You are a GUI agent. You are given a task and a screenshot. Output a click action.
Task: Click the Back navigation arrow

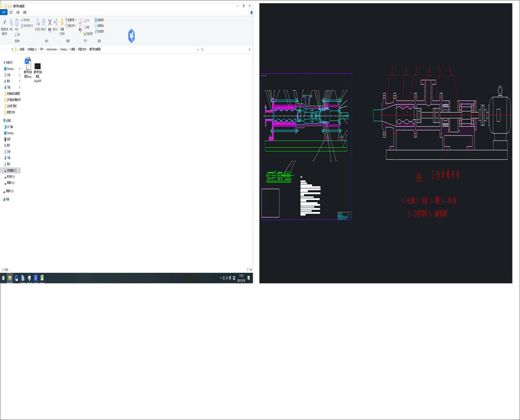click(x=3, y=49)
